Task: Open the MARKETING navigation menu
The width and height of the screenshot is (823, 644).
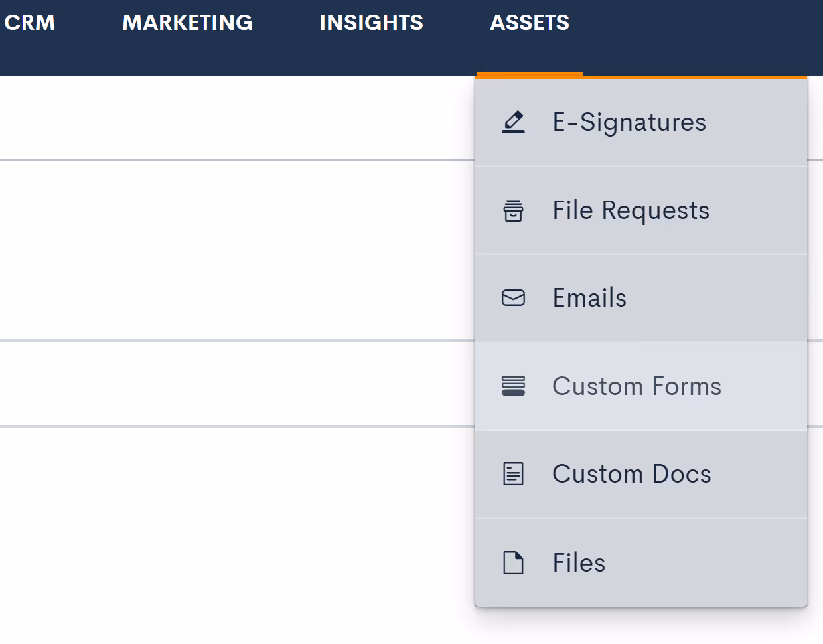Action: [x=187, y=23]
